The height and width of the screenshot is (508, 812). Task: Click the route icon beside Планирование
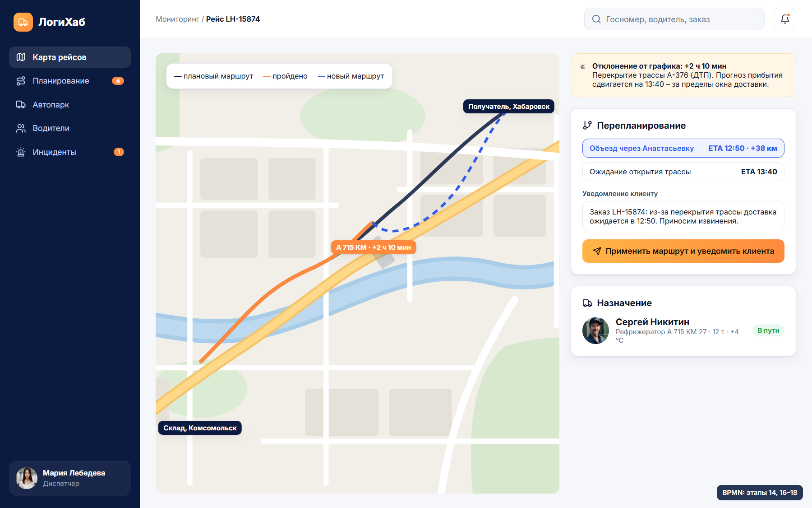click(21, 81)
